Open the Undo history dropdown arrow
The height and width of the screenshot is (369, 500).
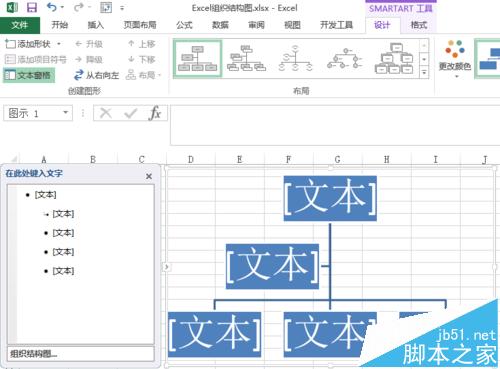pos(62,7)
